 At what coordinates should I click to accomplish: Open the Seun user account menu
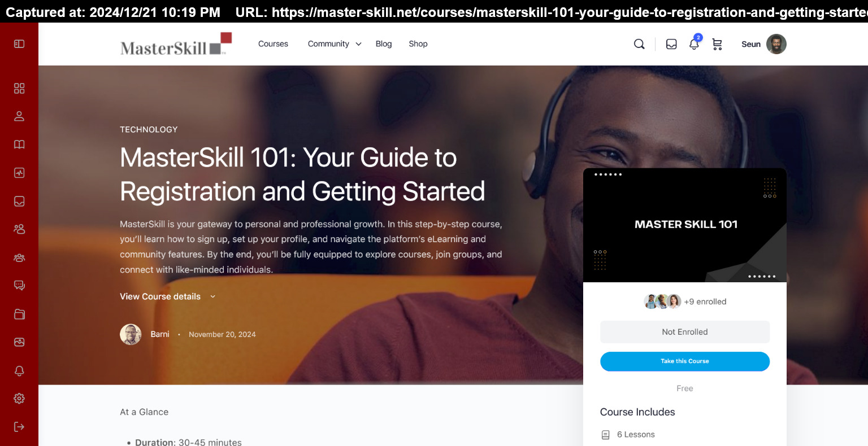pyautogui.click(x=763, y=44)
